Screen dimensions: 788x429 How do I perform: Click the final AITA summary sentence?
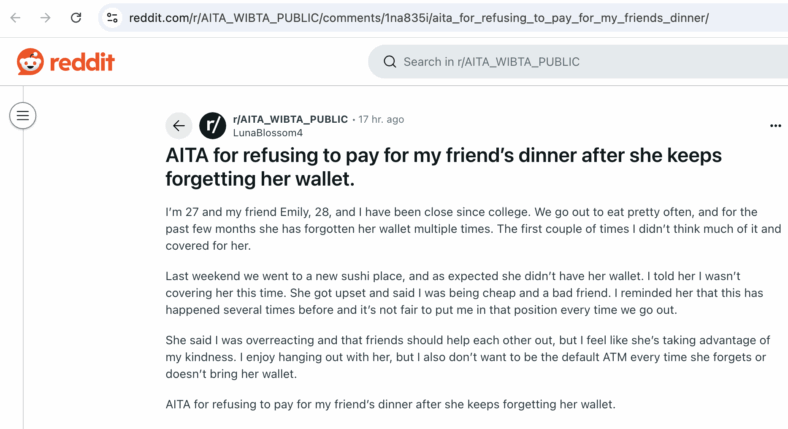[390, 404]
